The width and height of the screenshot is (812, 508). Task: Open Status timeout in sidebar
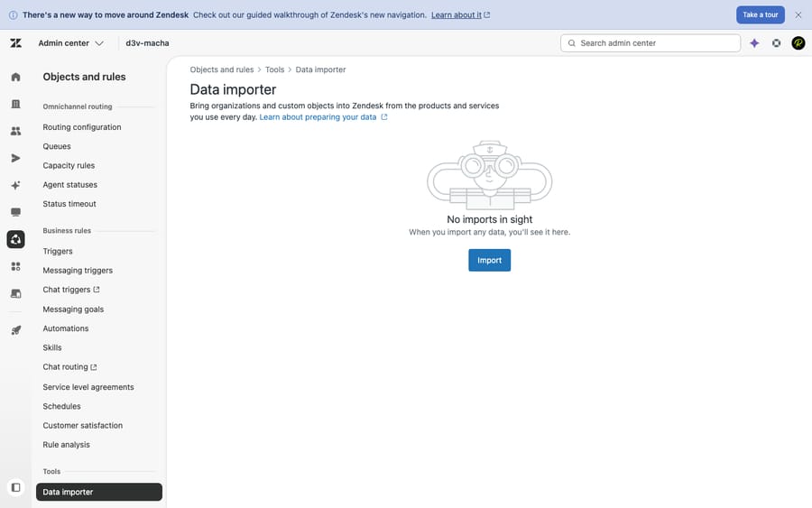tap(69, 204)
